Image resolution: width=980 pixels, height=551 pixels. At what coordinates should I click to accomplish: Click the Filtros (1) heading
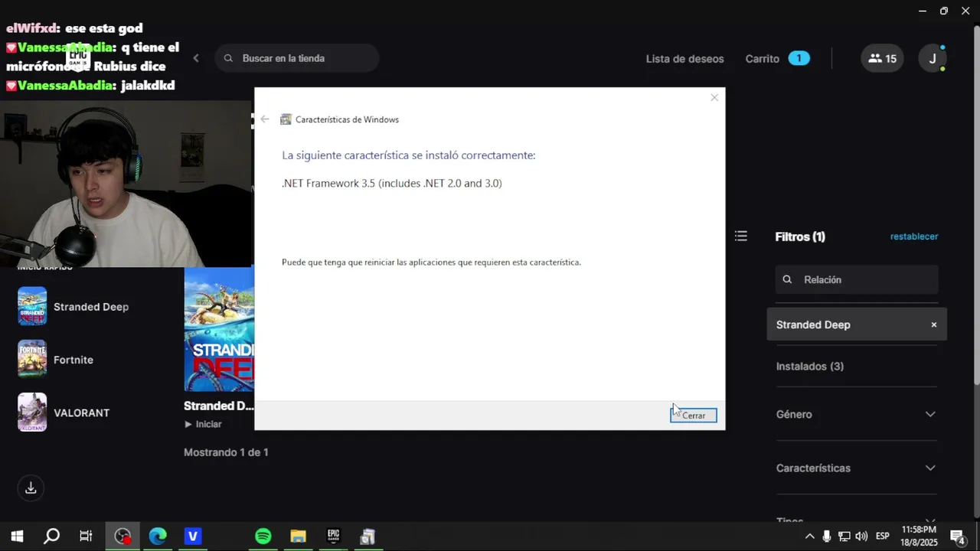800,236
